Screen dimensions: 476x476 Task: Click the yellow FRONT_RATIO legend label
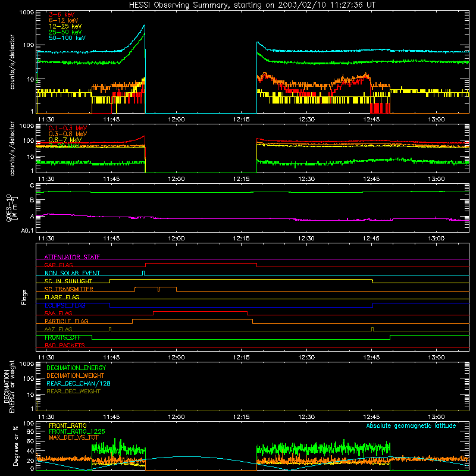coord(68,426)
